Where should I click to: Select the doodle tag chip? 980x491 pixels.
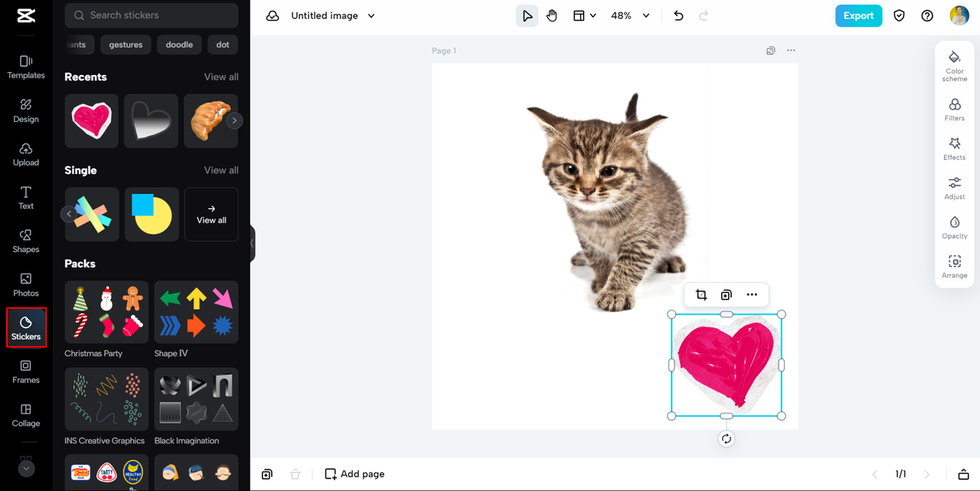(x=179, y=44)
